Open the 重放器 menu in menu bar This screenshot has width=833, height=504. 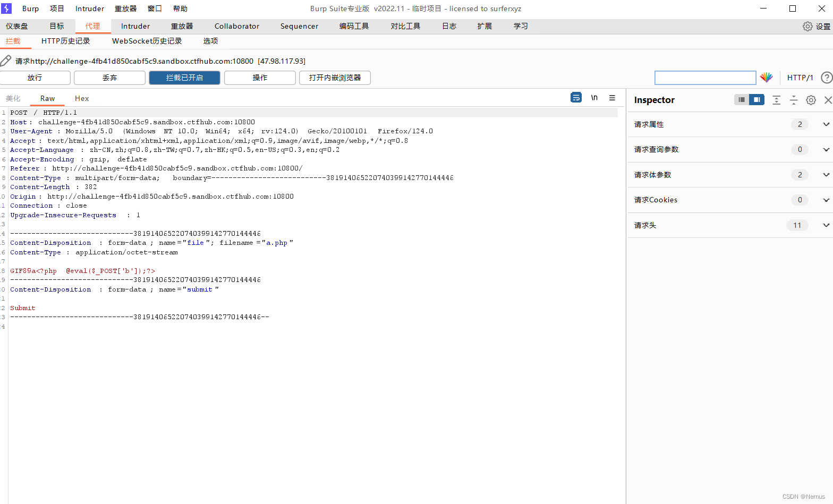(125, 8)
